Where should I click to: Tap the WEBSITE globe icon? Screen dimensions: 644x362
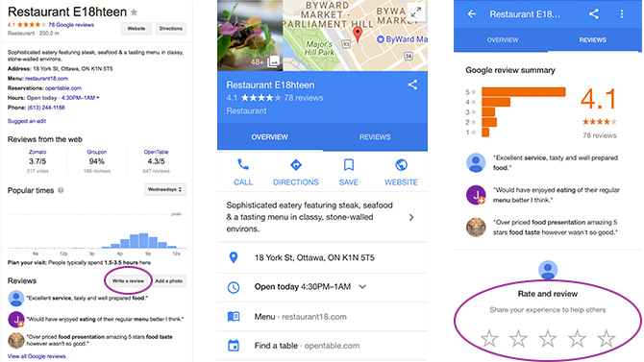click(x=401, y=165)
